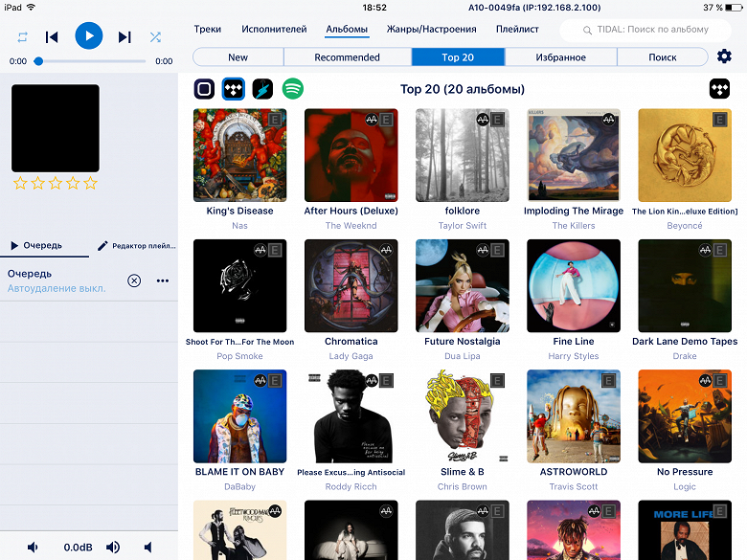Viewport: 747px width, 560px height.
Task: Raise volume with the speaker-up icon
Action: tap(113, 548)
